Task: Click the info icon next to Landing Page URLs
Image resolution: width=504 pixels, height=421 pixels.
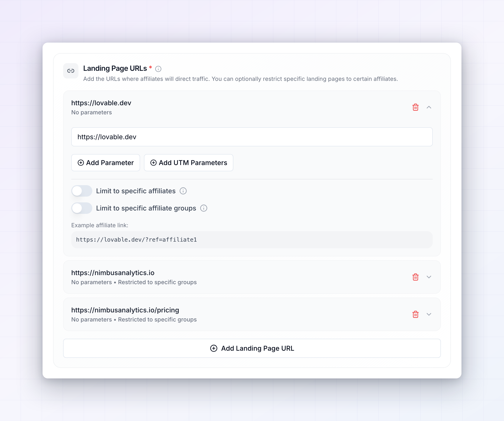Action: 158,69
